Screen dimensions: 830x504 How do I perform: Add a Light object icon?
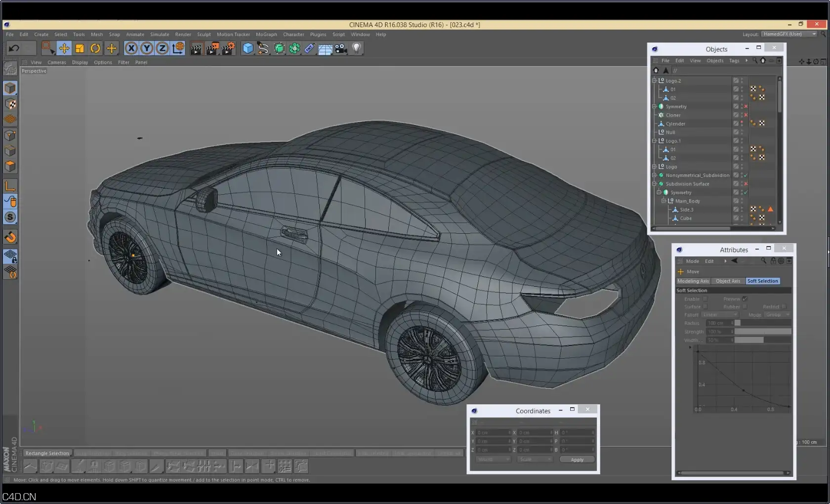[x=357, y=48]
